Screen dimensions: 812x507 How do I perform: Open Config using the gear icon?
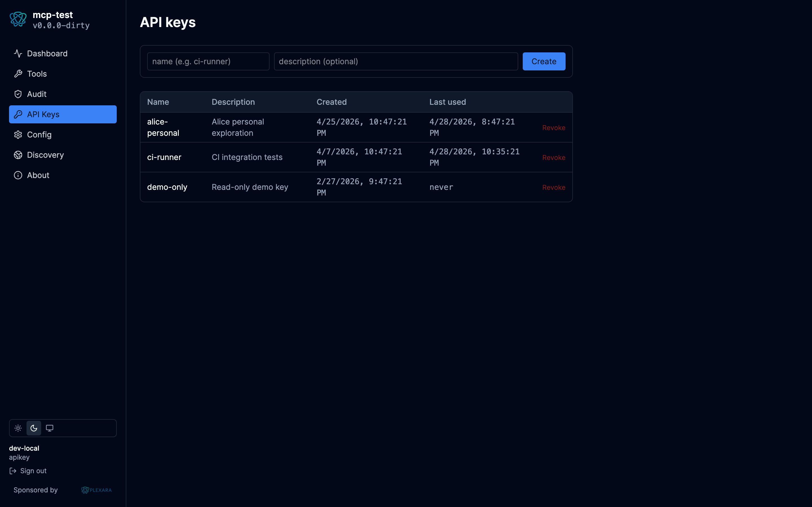(18, 134)
